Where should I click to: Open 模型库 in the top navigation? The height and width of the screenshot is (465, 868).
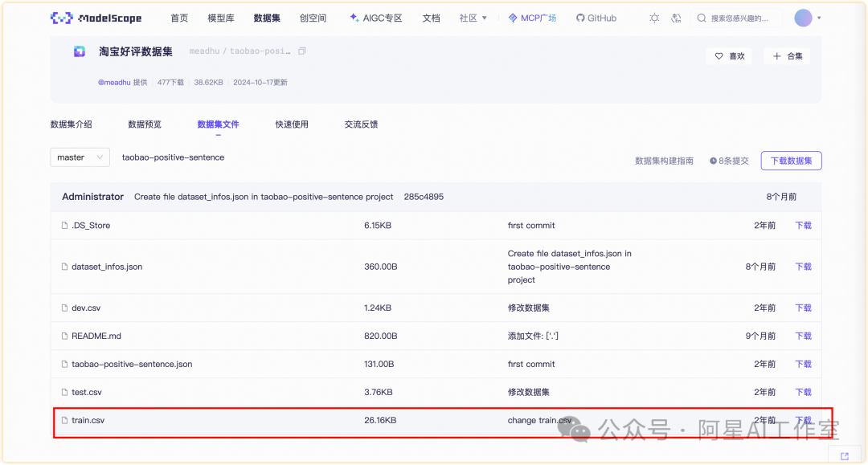point(221,18)
